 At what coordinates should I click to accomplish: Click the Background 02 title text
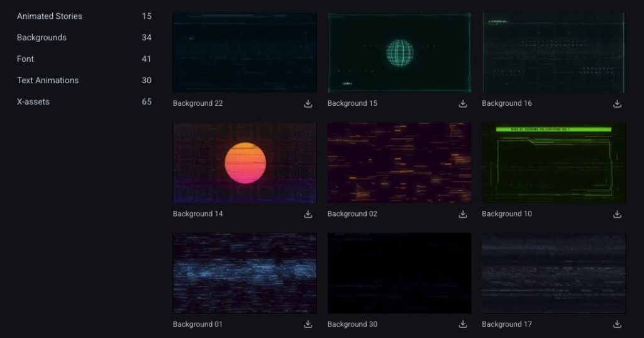pyautogui.click(x=352, y=214)
